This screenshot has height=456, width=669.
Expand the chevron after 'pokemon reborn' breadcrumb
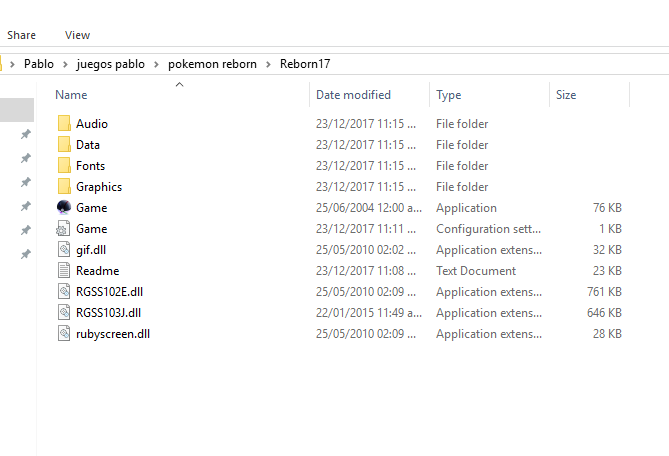pyautogui.click(x=267, y=64)
